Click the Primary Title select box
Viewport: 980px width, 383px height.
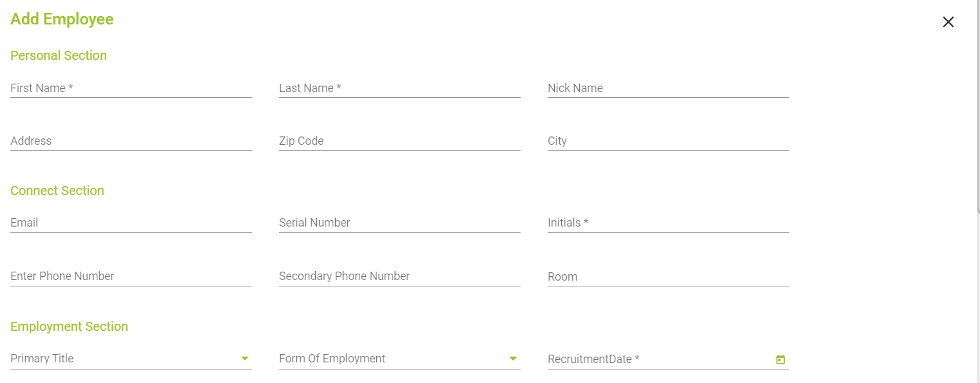click(122, 359)
